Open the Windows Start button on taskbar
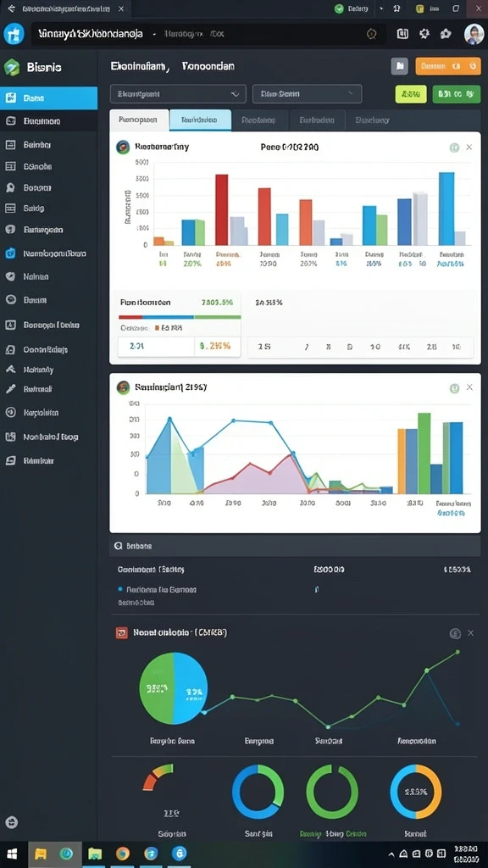The height and width of the screenshot is (868, 488). tap(12, 853)
